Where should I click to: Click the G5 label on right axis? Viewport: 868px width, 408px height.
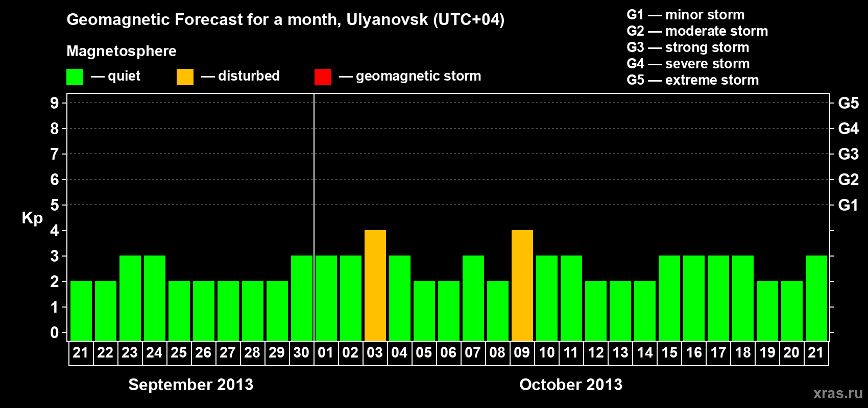point(849,103)
